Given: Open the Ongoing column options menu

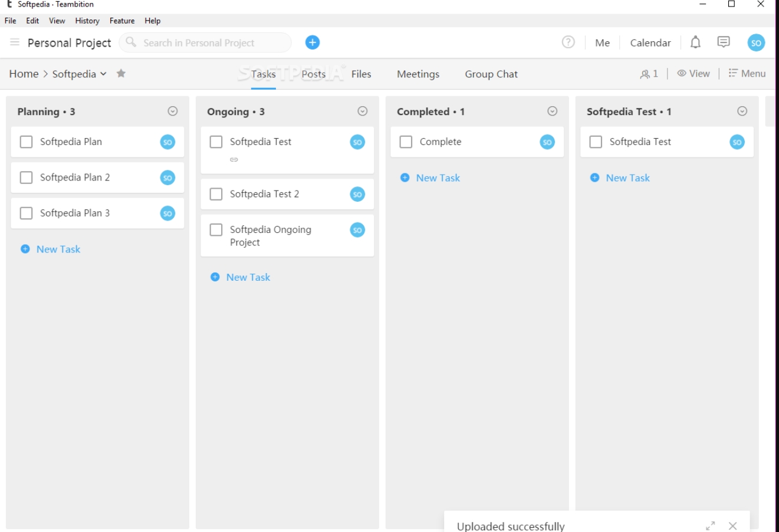Looking at the screenshot, I should point(363,111).
